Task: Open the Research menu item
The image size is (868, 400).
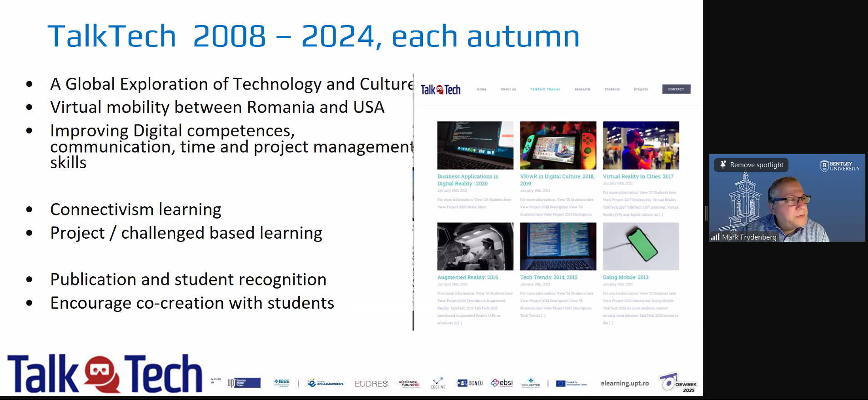Action: click(x=582, y=89)
